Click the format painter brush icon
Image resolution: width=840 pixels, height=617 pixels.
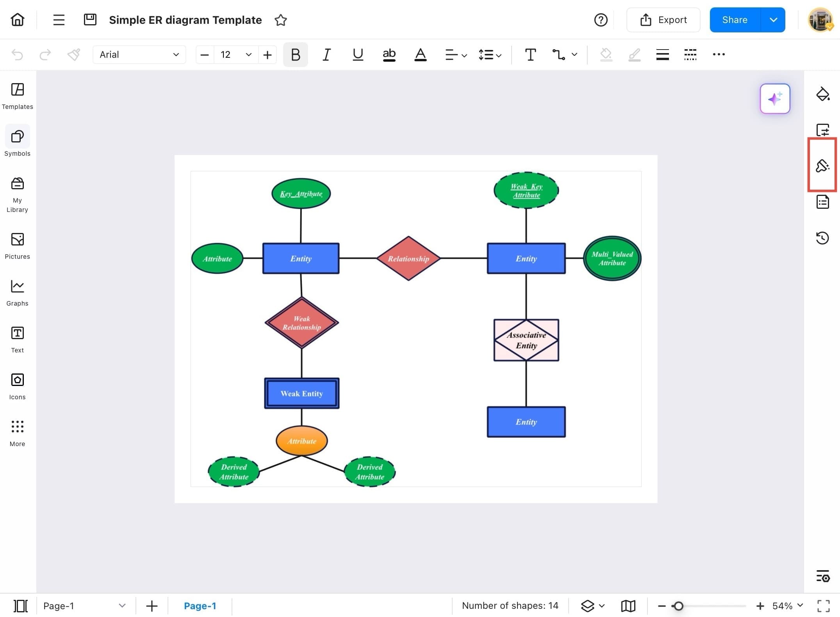click(x=73, y=55)
